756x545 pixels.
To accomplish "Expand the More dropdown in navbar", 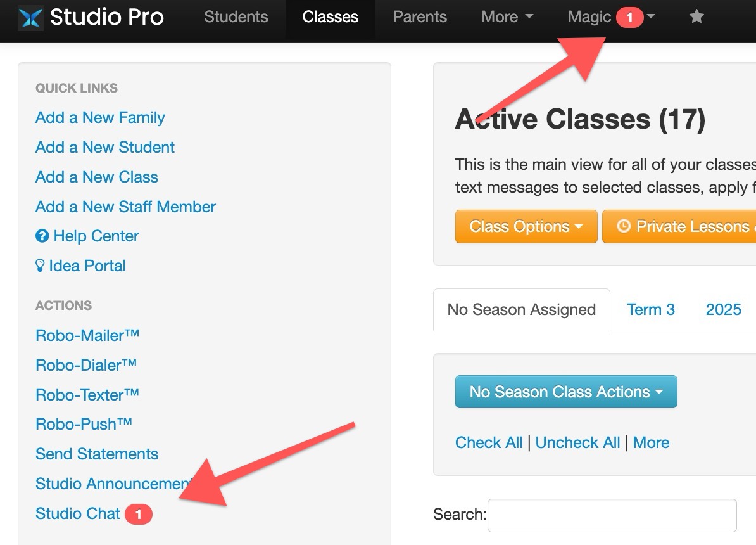I will [x=507, y=17].
